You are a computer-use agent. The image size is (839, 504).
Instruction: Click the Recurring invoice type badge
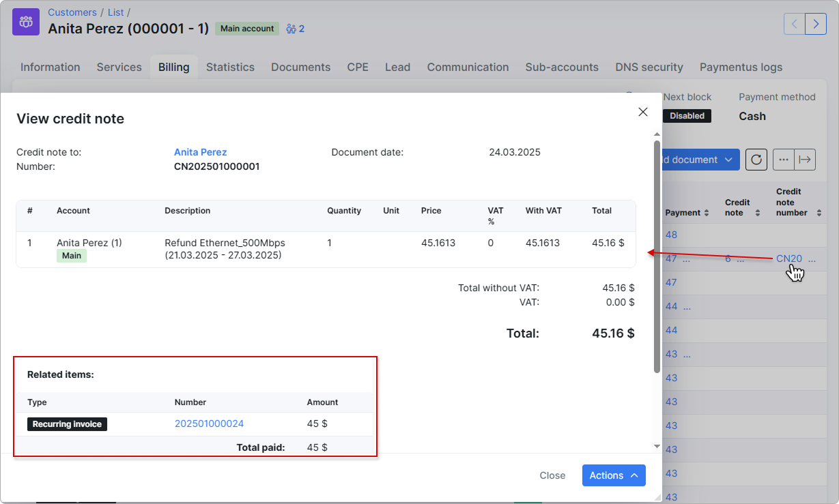click(67, 424)
